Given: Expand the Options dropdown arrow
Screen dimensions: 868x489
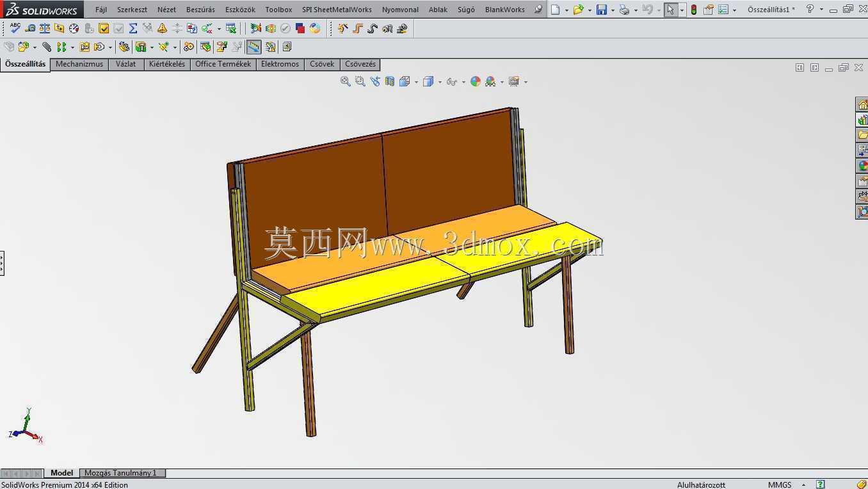Looking at the screenshot, I should tap(734, 10).
